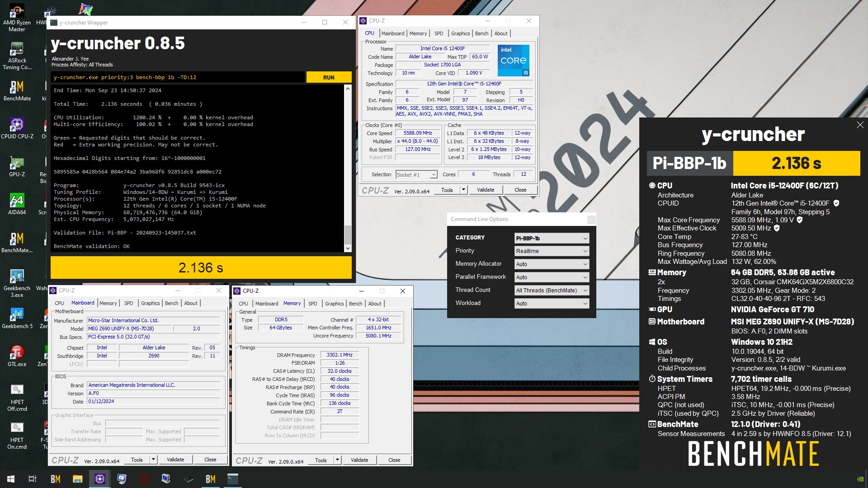Open the Priority dropdown set to Realtime
Image resolution: width=868 pixels, height=488 pixels.
pos(552,251)
